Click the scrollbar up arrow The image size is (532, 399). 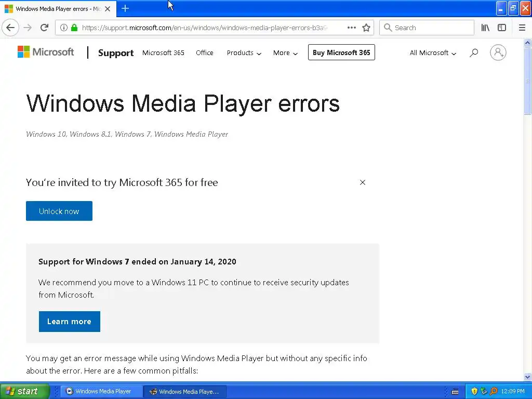pos(527,43)
